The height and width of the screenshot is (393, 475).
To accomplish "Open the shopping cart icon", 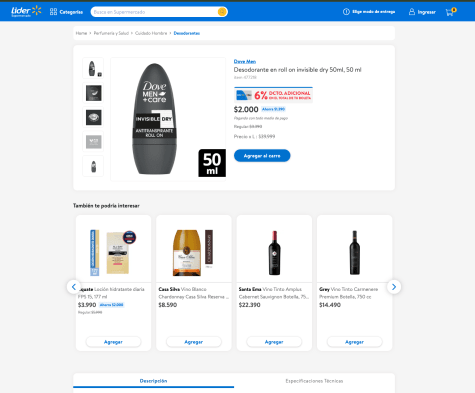I will pyautogui.click(x=450, y=12).
